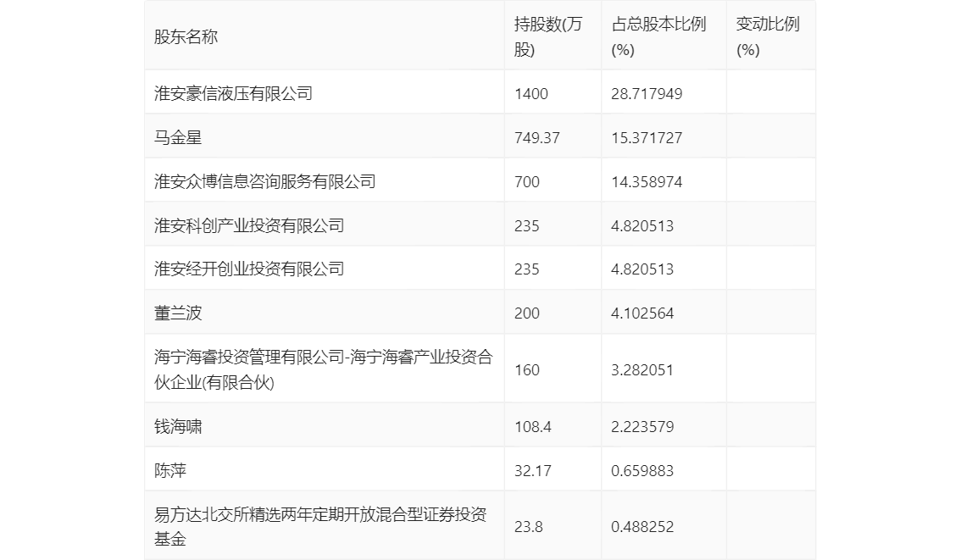Click the 200 shares value

(x=527, y=313)
